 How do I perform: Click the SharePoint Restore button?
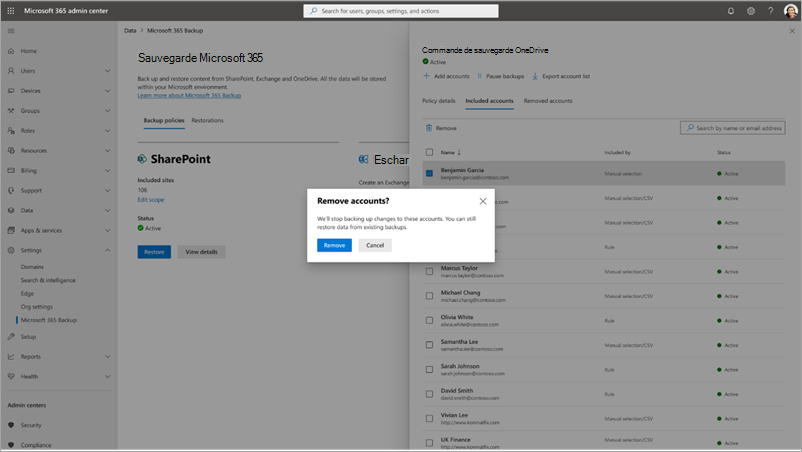click(x=154, y=252)
